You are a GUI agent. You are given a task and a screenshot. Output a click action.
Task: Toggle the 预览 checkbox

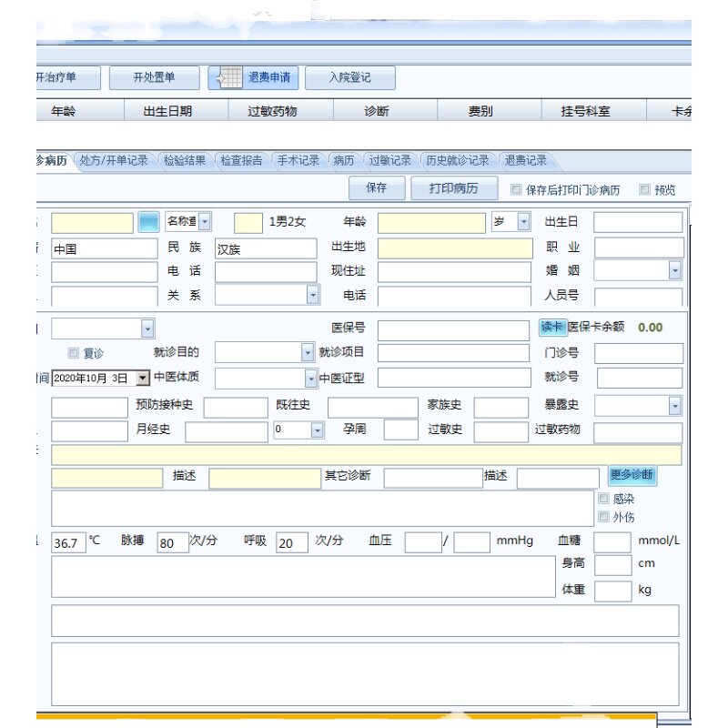click(644, 189)
